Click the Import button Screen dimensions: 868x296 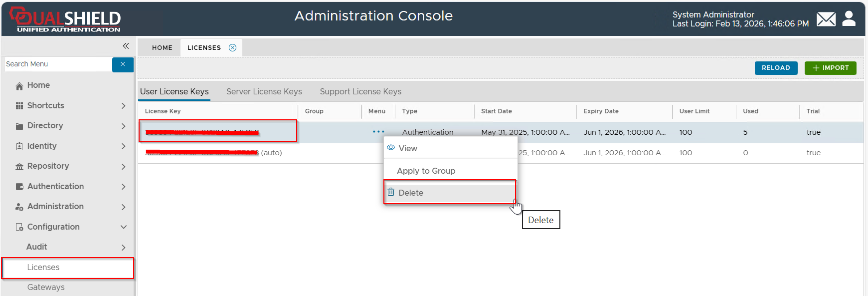(830, 68)
